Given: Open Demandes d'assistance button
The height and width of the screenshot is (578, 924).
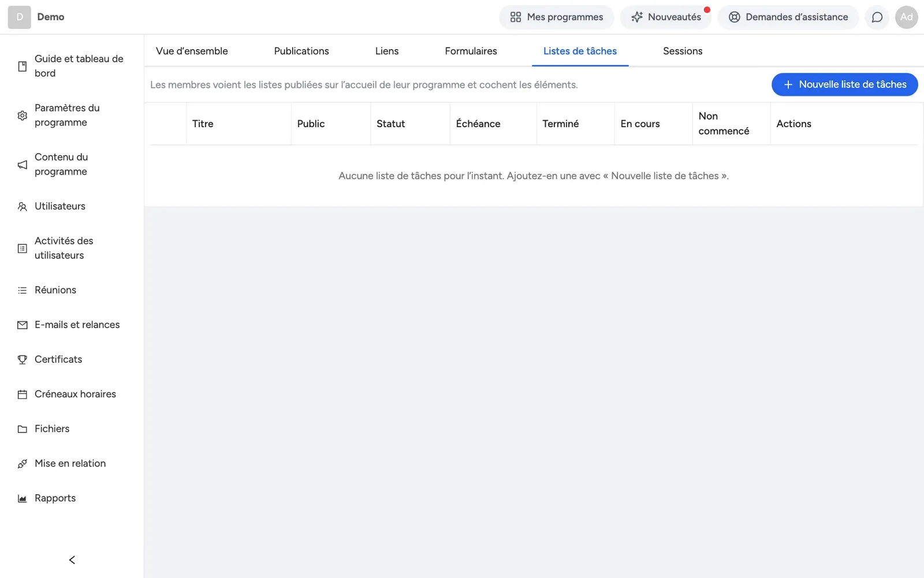Looking at the screenshot, I should coord(788,17).
